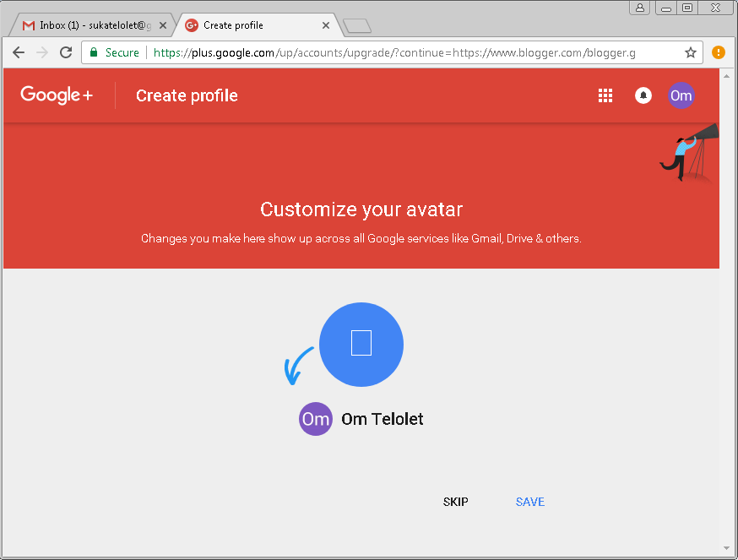Switch to the Gmail Inbox tab
The image size is (738, 560).
pos(92,25)
